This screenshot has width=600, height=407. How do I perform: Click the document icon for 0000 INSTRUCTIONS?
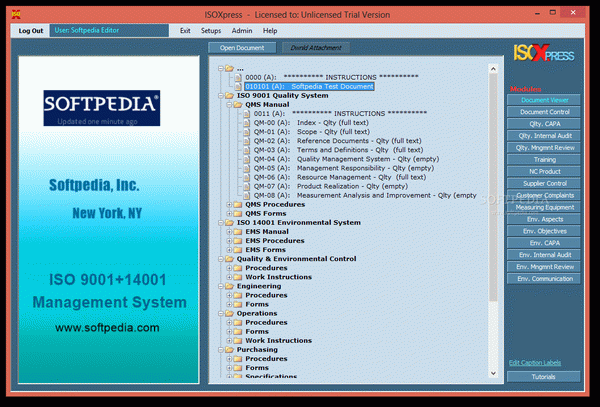tap(238, 78)
